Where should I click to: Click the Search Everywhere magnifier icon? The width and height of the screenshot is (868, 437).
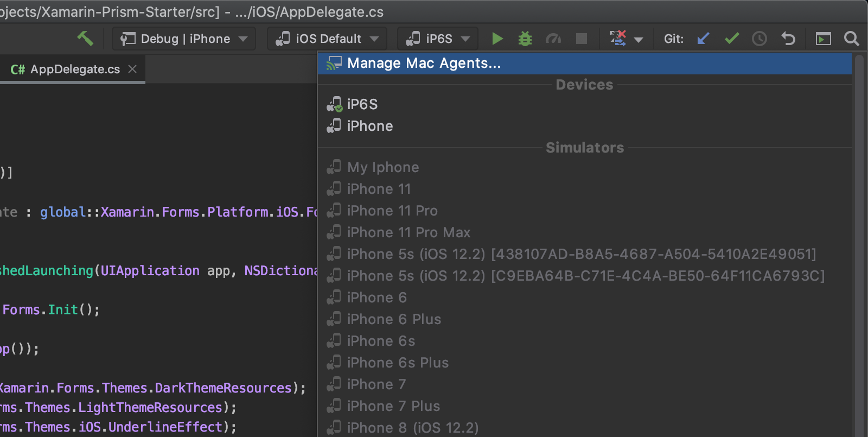click(852, 39)
